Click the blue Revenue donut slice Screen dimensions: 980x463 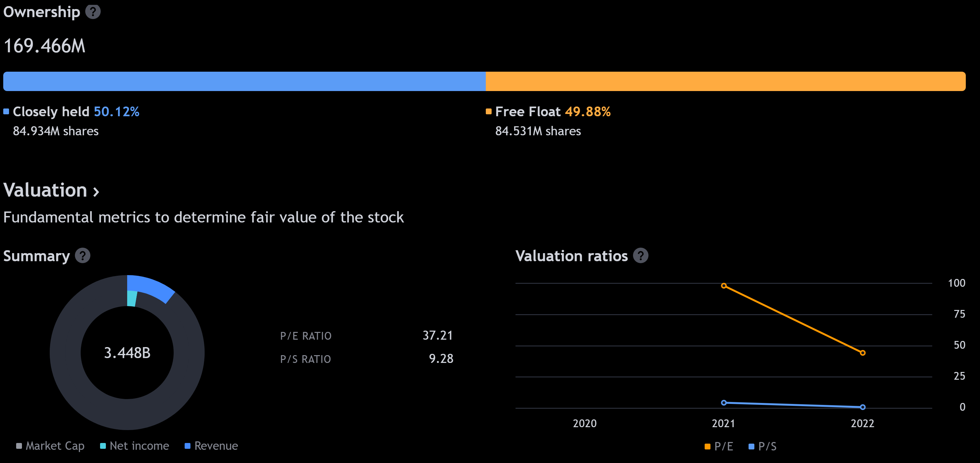152,288
